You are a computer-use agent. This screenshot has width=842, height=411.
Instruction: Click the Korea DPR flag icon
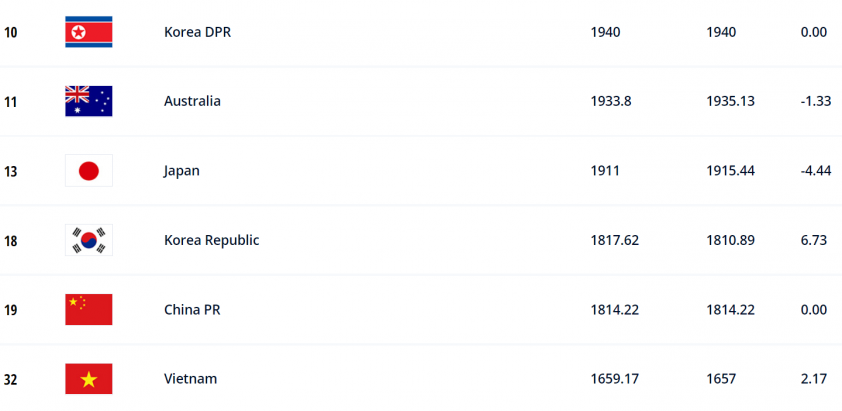point(89,32)
